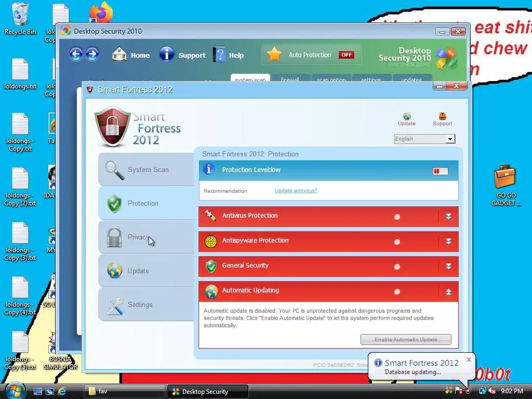Image resolution: width=532 pixels, height=399 pixels.
Task: Click the back arrow in Desktop Security 2010
Action: 76,54
